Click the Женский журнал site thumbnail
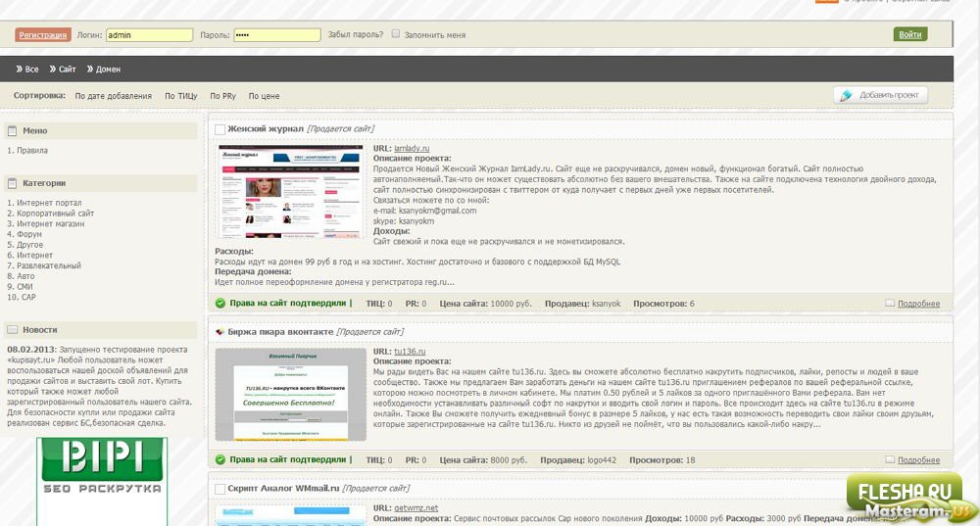Viewport: 980px width, 526px height. pos(291,191)
